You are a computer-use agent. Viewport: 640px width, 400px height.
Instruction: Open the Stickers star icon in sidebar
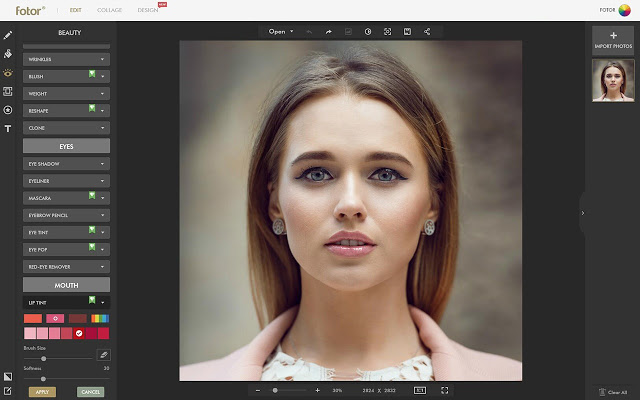pyautogui.click(x=8, y=110)
